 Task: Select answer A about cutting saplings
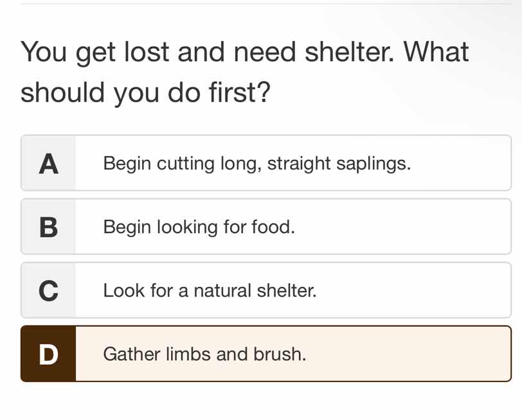257,163
